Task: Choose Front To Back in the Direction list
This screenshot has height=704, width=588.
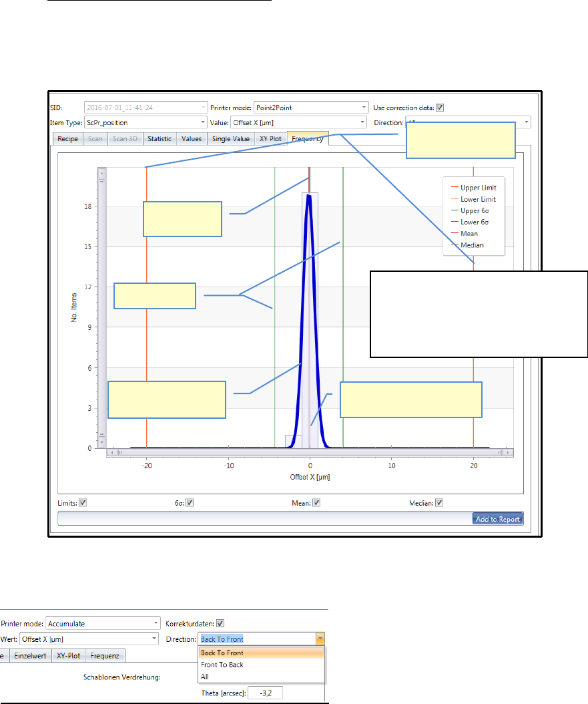Action: coord(261,665)
